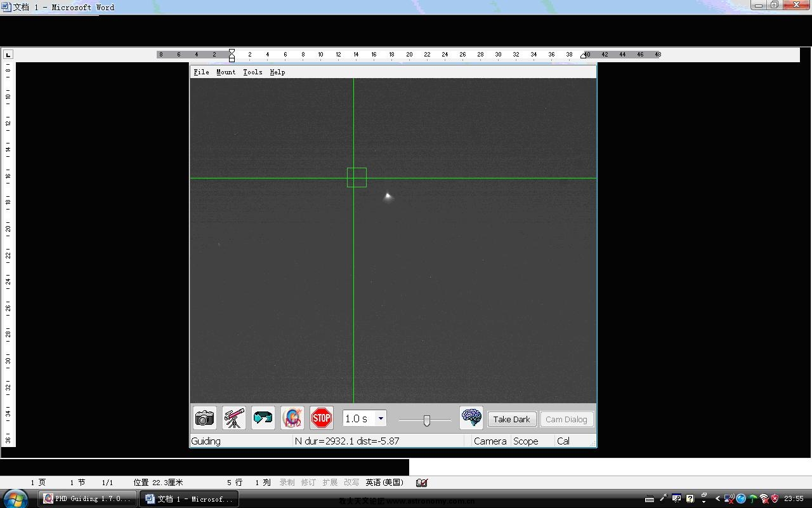Expand hidden tray icons arrow
Viewport: 812px width, 508px height.
(717, 498)
